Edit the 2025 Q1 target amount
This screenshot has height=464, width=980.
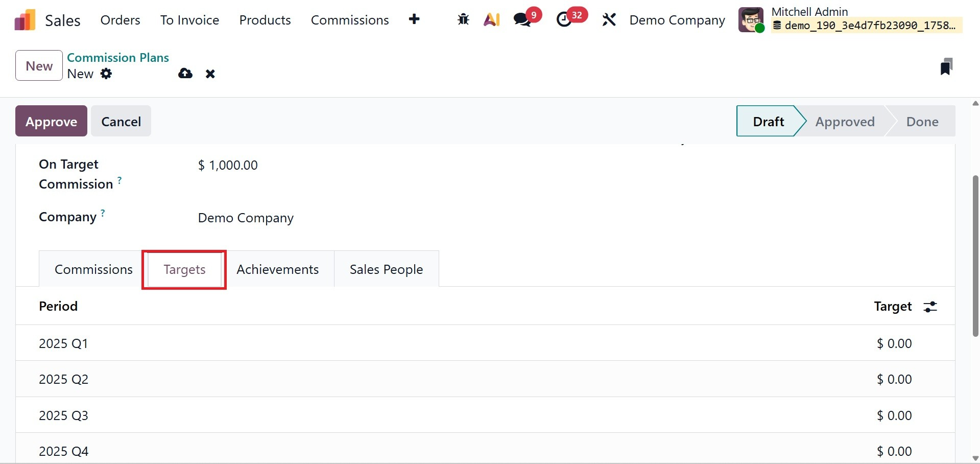coord(894,343)
